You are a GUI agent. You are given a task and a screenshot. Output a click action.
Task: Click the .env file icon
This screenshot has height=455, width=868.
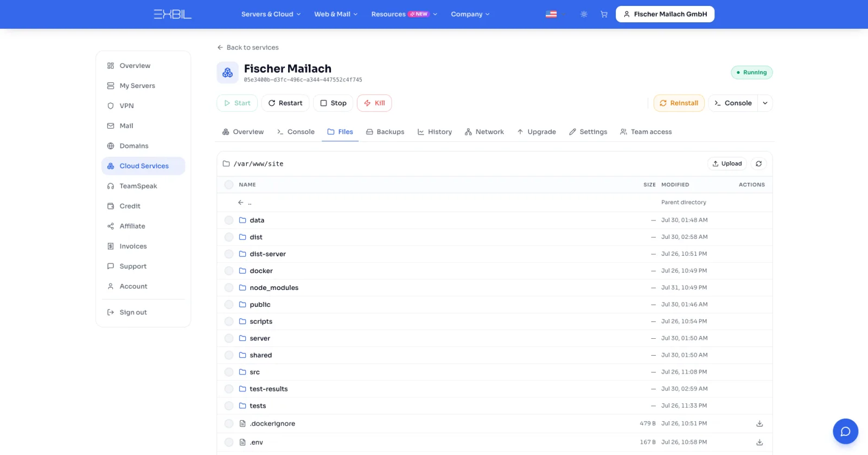click(242, 442)
